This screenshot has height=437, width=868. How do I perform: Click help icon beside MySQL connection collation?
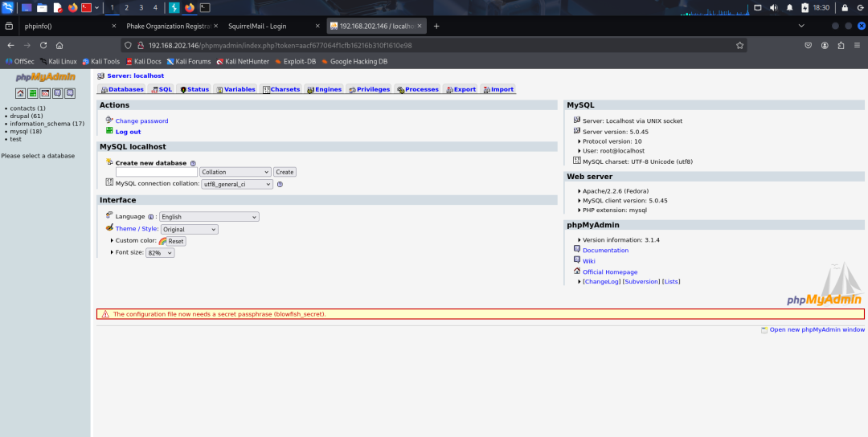[280, 184]
